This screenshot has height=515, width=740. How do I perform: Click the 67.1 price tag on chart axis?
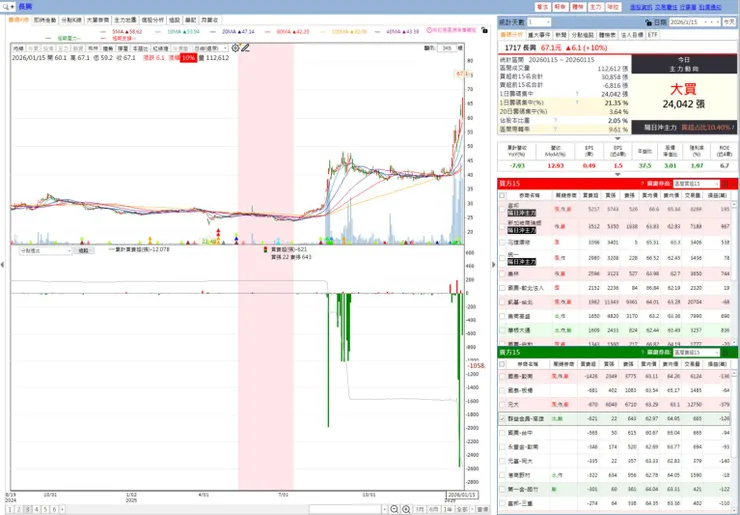[462, 74]
